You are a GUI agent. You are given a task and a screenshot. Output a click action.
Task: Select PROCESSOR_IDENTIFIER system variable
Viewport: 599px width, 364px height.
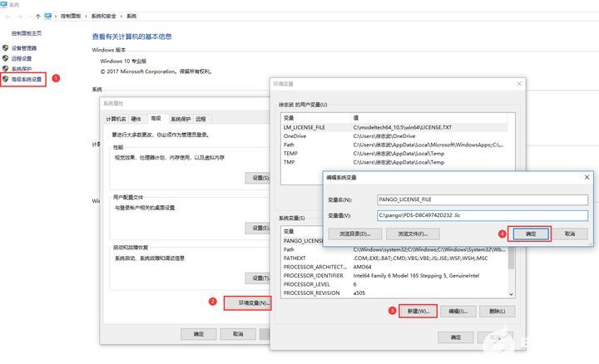pyautogui.click(x=395, y=275)
